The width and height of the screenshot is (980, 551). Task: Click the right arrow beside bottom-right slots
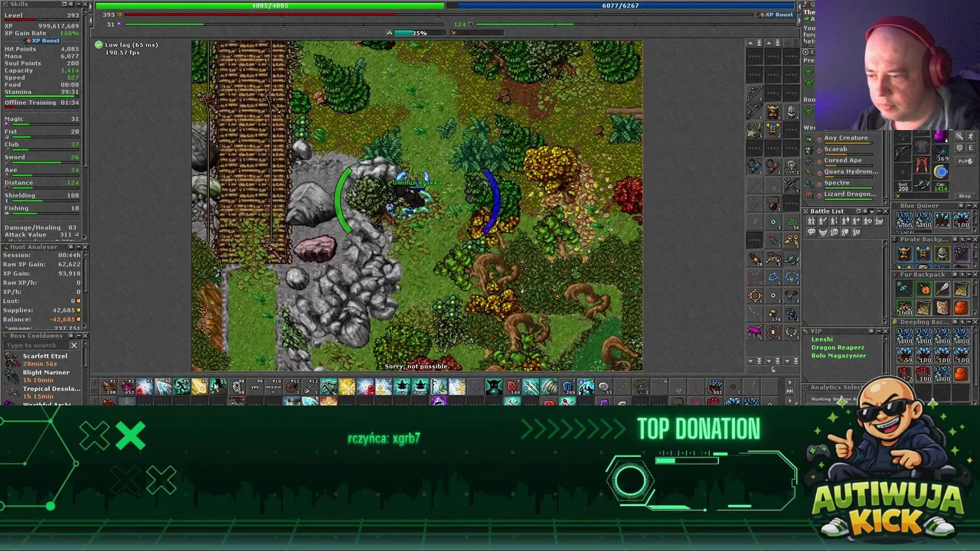click(x=790, y=382)
